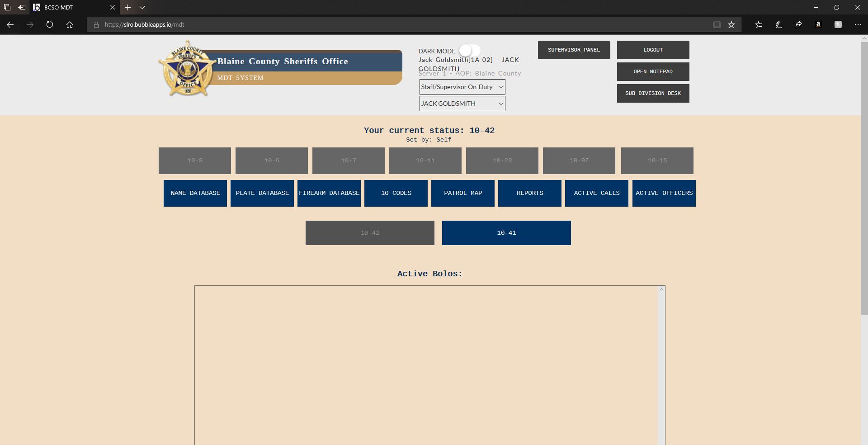Image resolution: width=868 pixels, height=445 pixels.
Task: Open the Amazon extension
Action: click(818, 25)
